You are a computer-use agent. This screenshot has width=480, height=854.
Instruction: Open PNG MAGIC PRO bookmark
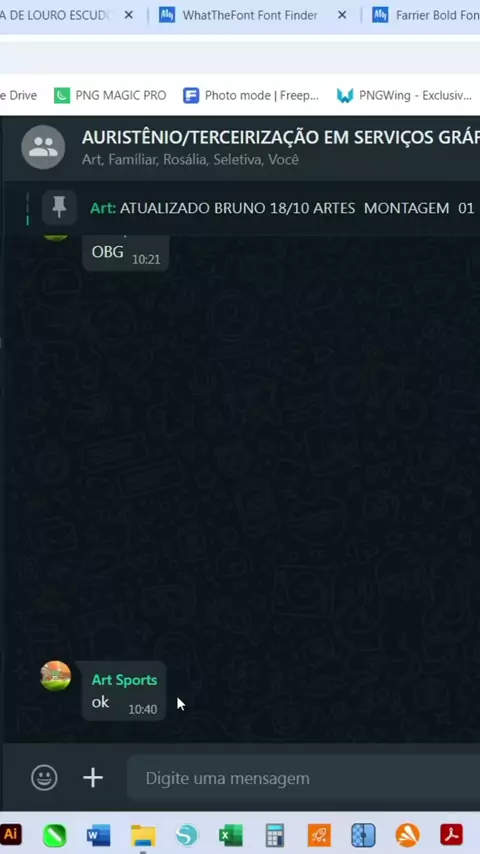click(110, 95)
